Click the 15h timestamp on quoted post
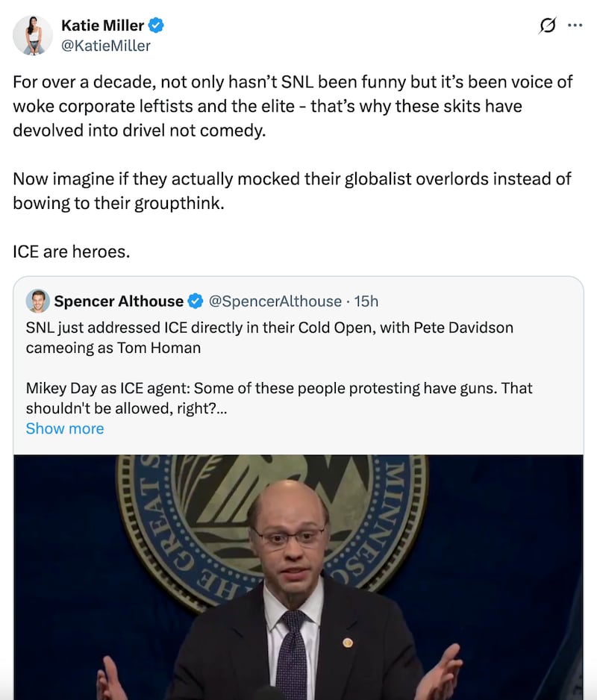The width and height of the screenshot is (597, 700). (366, 301)
